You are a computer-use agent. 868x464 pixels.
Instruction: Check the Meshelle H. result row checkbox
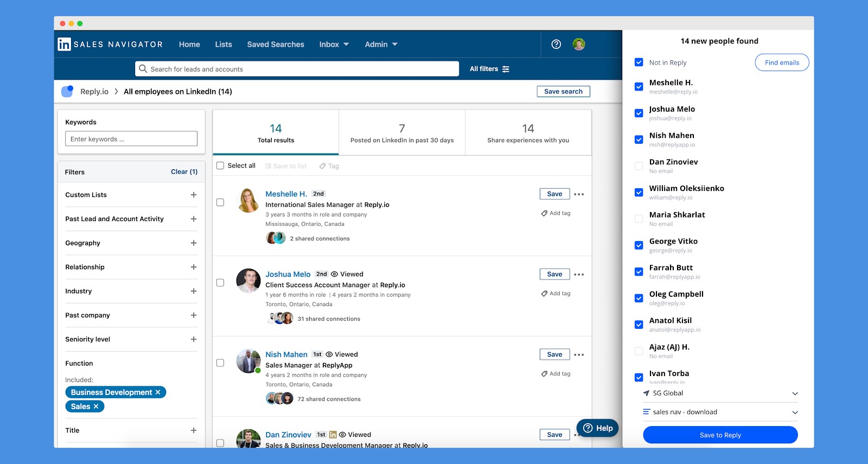220,202
